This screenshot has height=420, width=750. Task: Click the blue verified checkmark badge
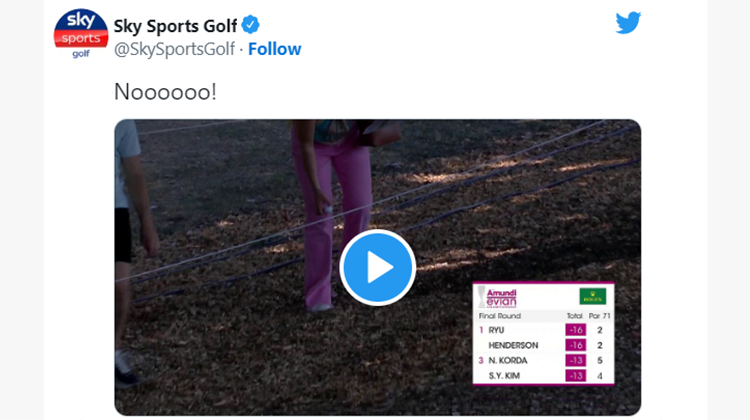coord(250,24)
